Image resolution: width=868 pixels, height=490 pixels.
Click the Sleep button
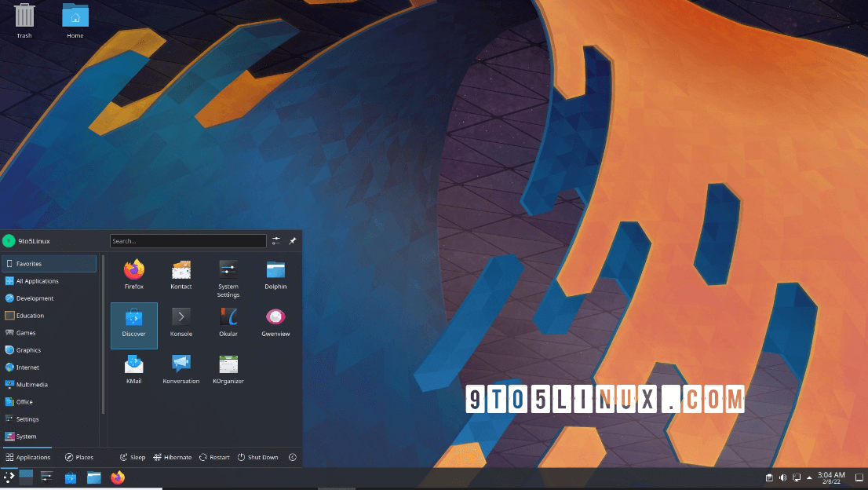click(133, 457)
